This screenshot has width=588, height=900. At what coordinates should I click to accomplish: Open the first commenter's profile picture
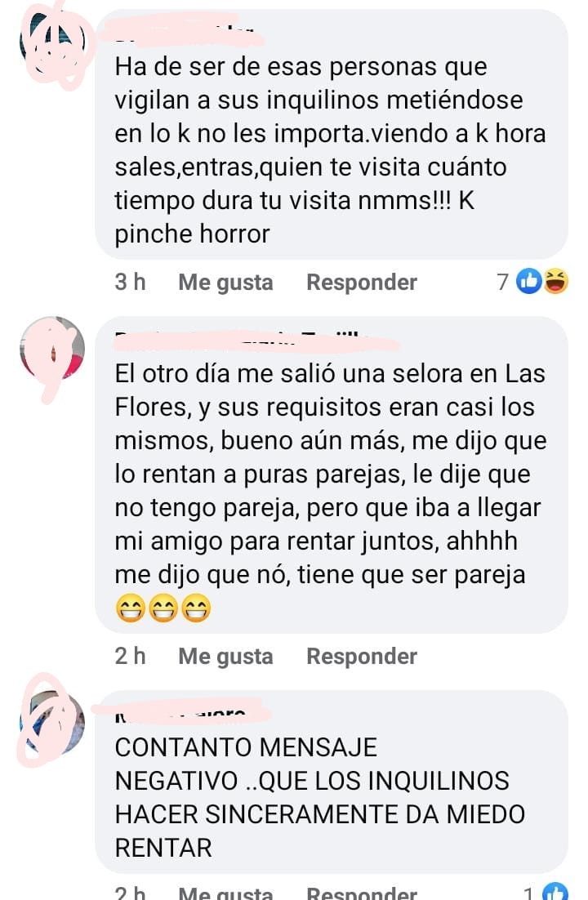point(53,44)
